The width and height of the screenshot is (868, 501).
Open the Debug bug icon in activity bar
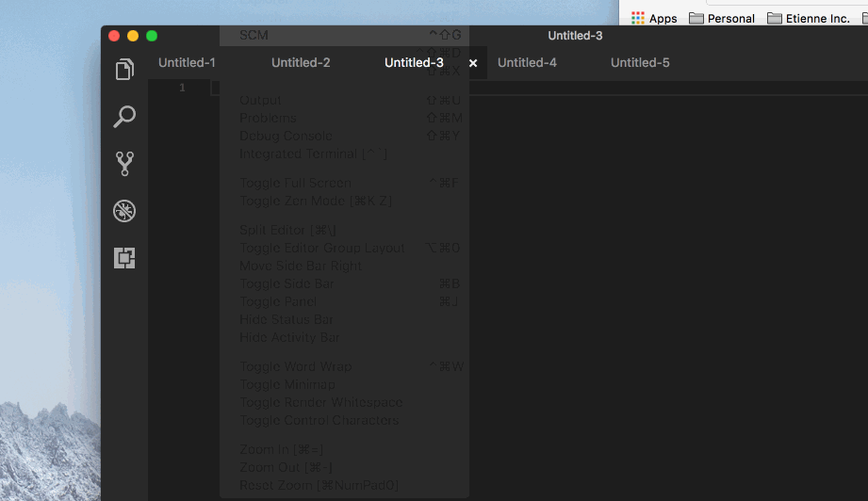coord(124,211)
